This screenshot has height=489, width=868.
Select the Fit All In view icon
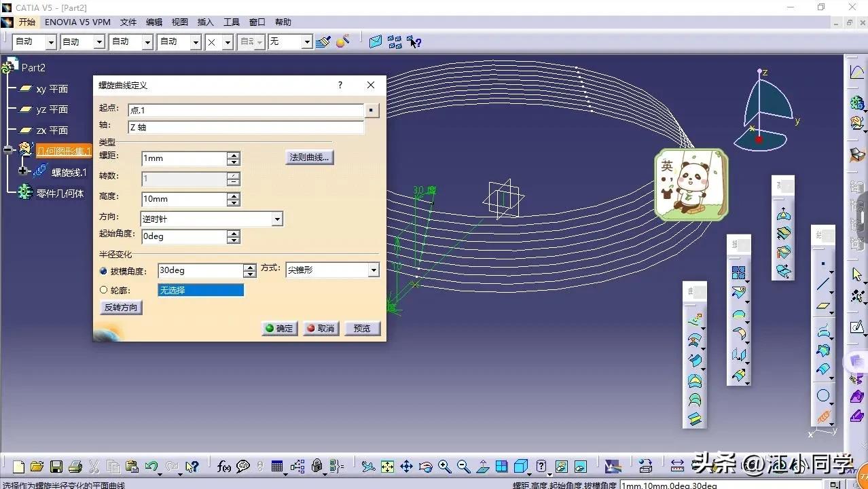point(387,467)
